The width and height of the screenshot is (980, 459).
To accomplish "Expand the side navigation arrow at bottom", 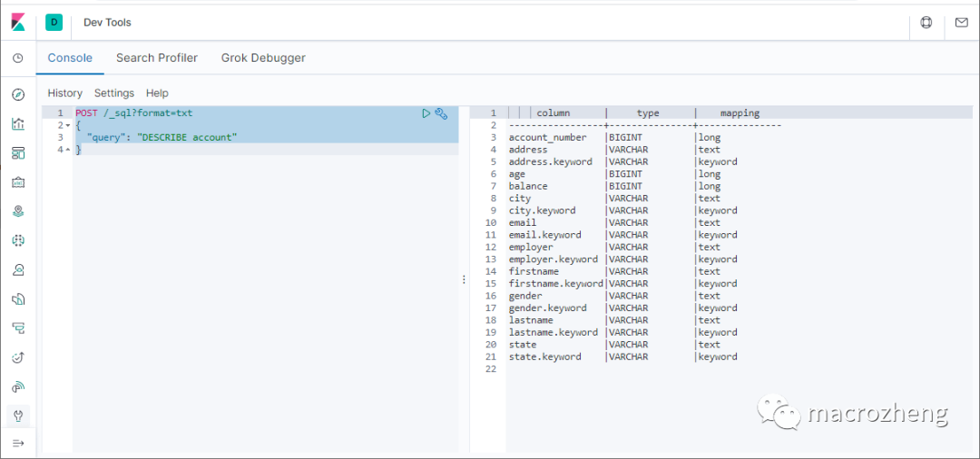I will [18, 443].
